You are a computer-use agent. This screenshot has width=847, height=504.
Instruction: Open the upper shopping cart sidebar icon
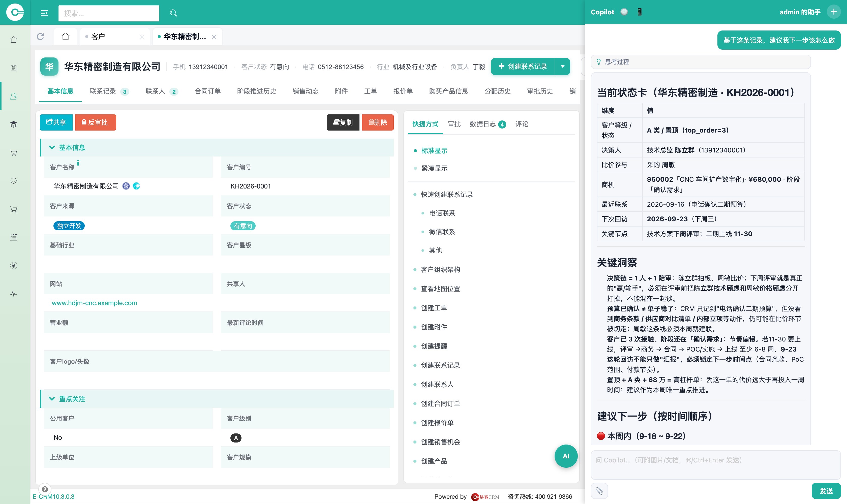point(14,152)
